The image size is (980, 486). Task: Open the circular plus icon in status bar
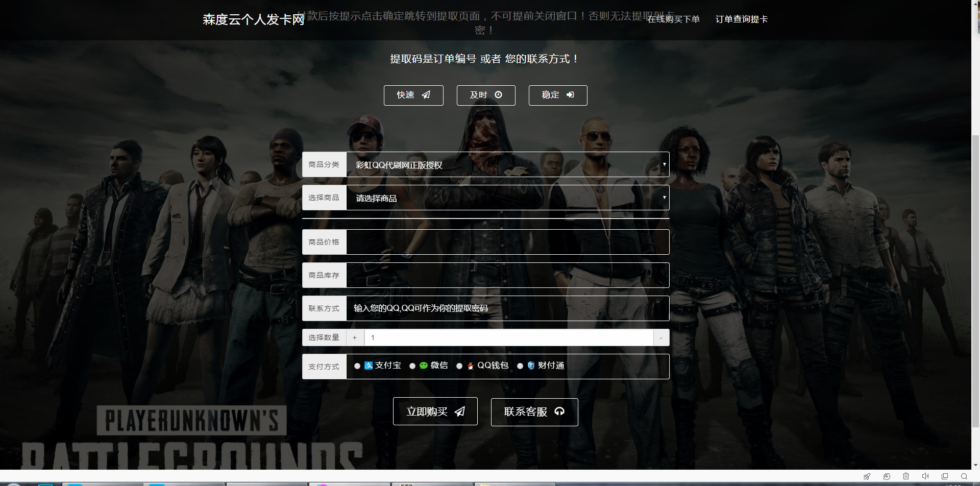tap(887, 476)
